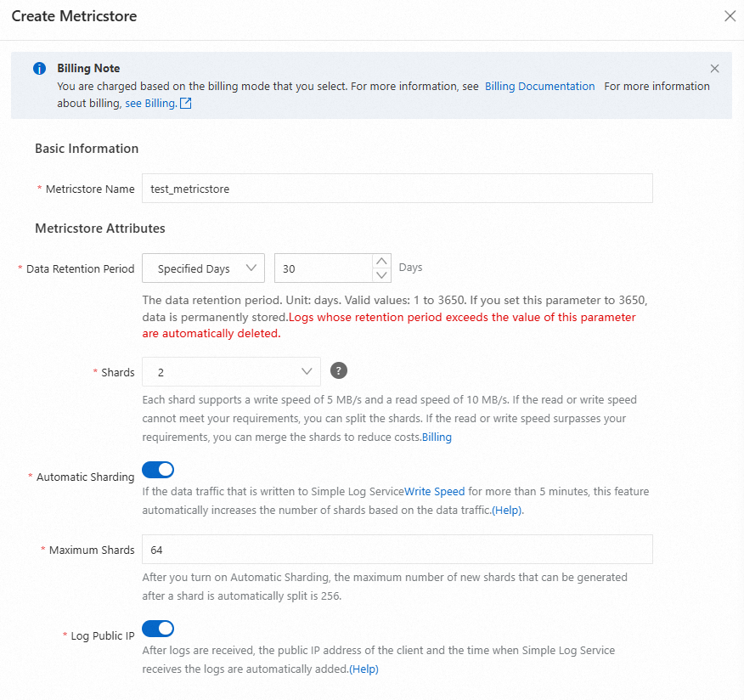
Task: Click the external link icon after see Billing
Action: coord(185,103)
